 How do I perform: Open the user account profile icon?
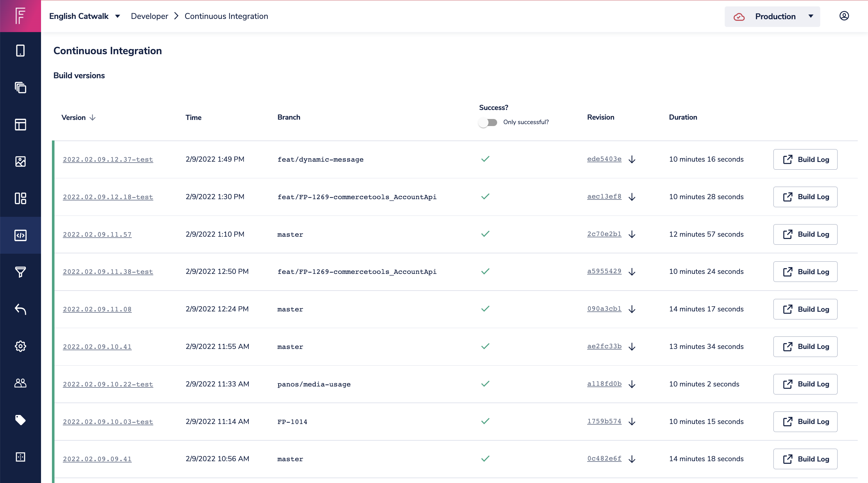tap(844, 16)
